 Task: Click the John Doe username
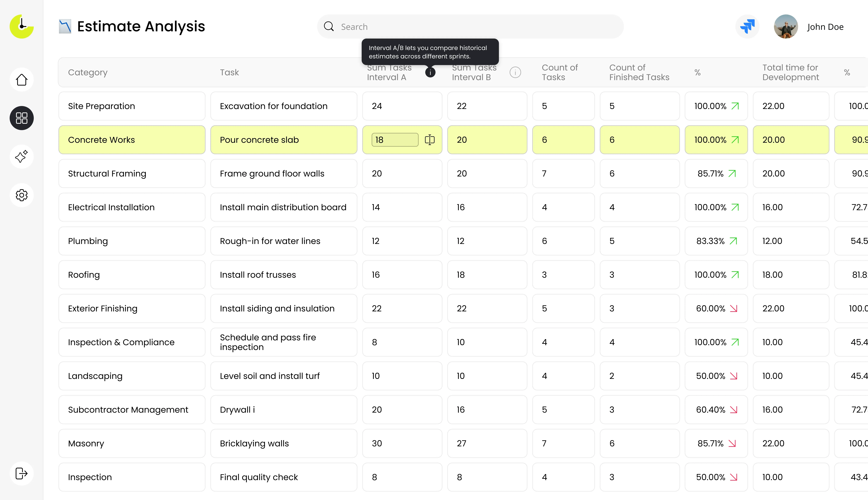(x=825, y=27)
